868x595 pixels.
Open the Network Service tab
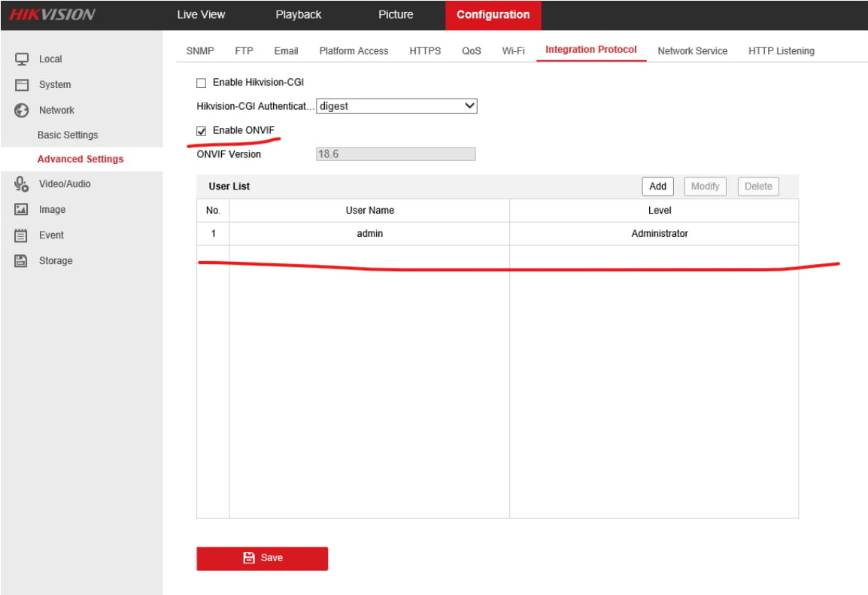click(x=692, y=51)
